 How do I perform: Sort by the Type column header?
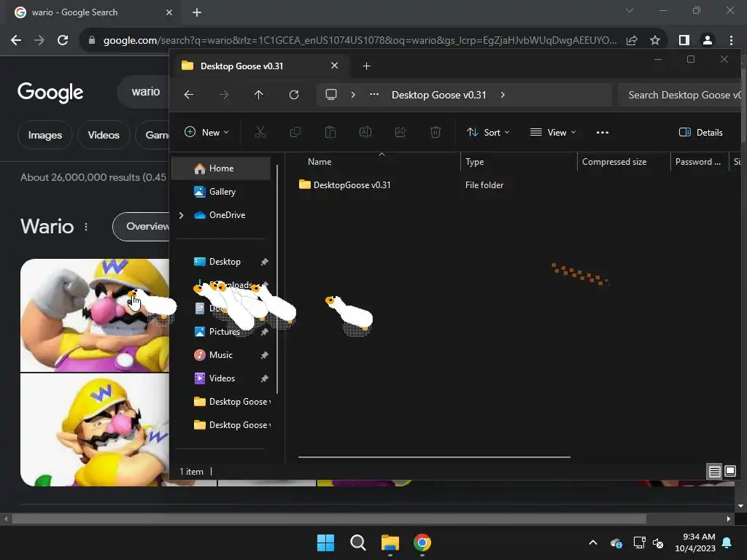519,162
